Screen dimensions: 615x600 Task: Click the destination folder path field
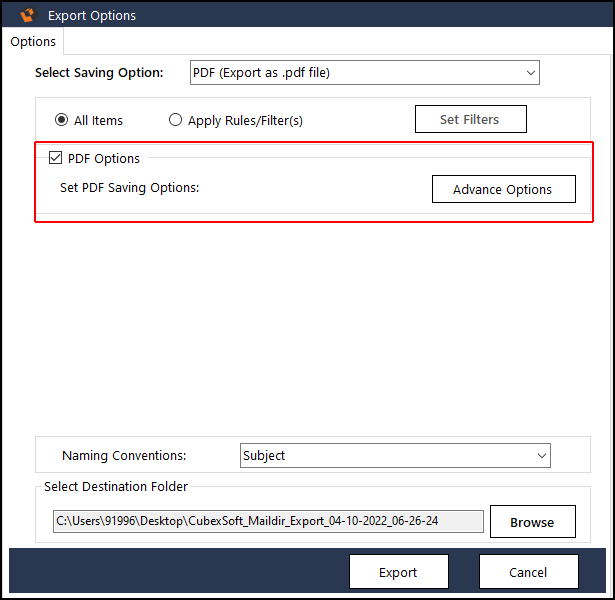[268, 521]
